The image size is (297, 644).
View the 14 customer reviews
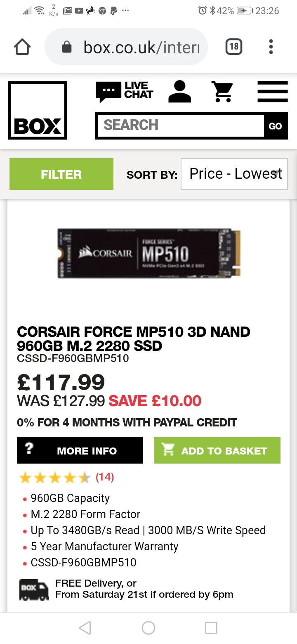coord(105,477)
